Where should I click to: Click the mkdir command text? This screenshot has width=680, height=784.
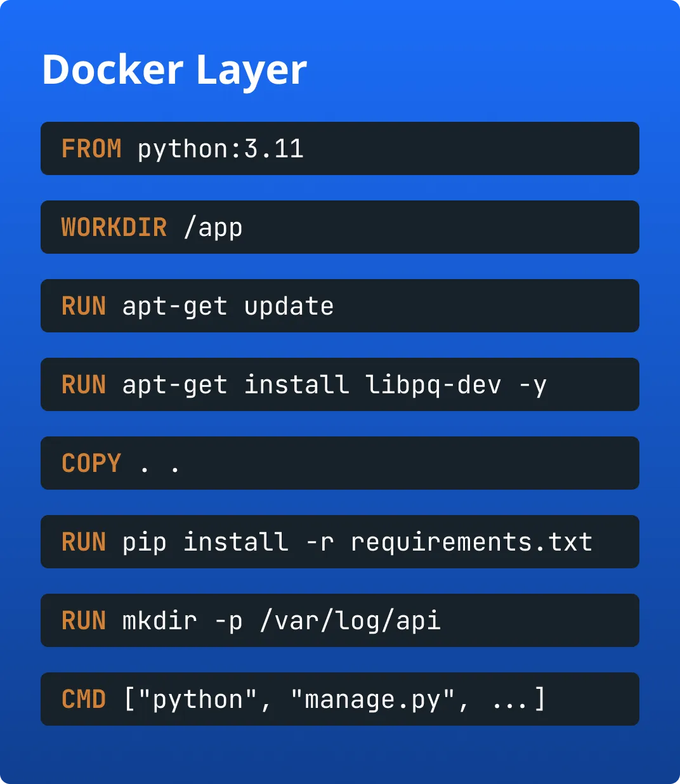click(x=159, y=621)
